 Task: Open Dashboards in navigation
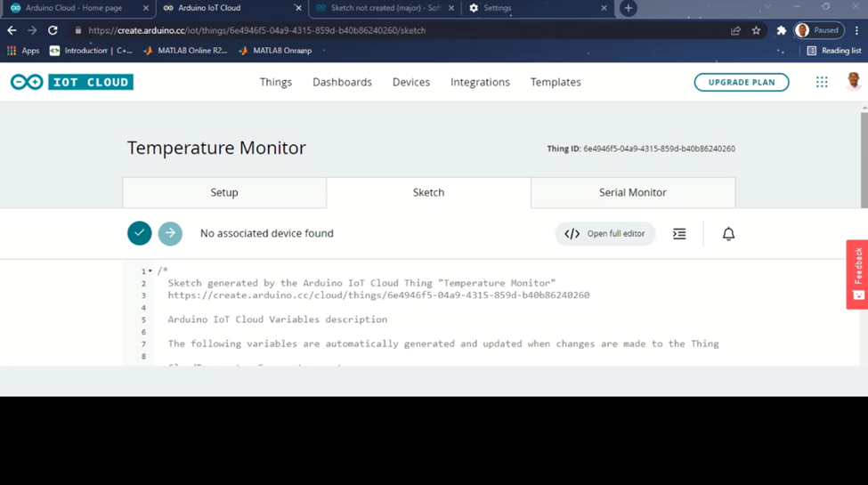(x=342, y=82)
